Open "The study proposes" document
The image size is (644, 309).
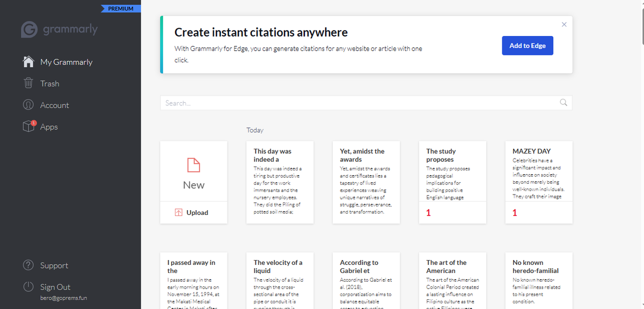(x=453, y=182)
